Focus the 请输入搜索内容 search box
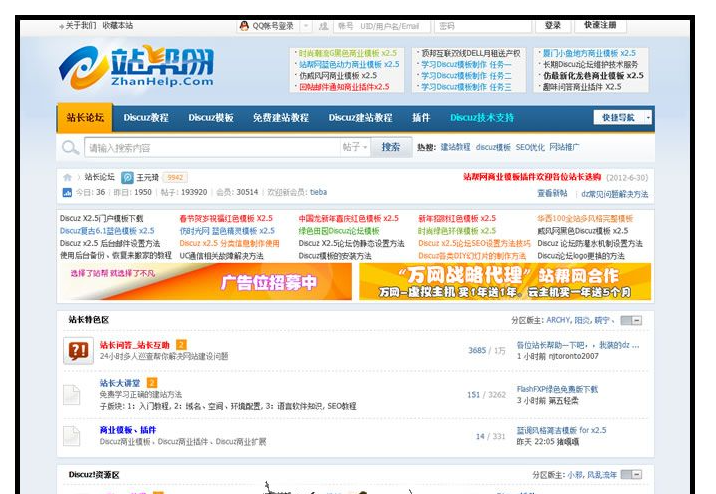Image resolution: width=716 pixels, height=494 pixels. click(212, 147)
